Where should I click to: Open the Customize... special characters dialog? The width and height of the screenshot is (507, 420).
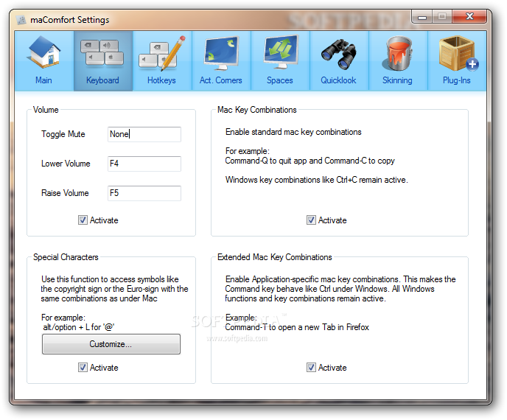pos(111,344)
